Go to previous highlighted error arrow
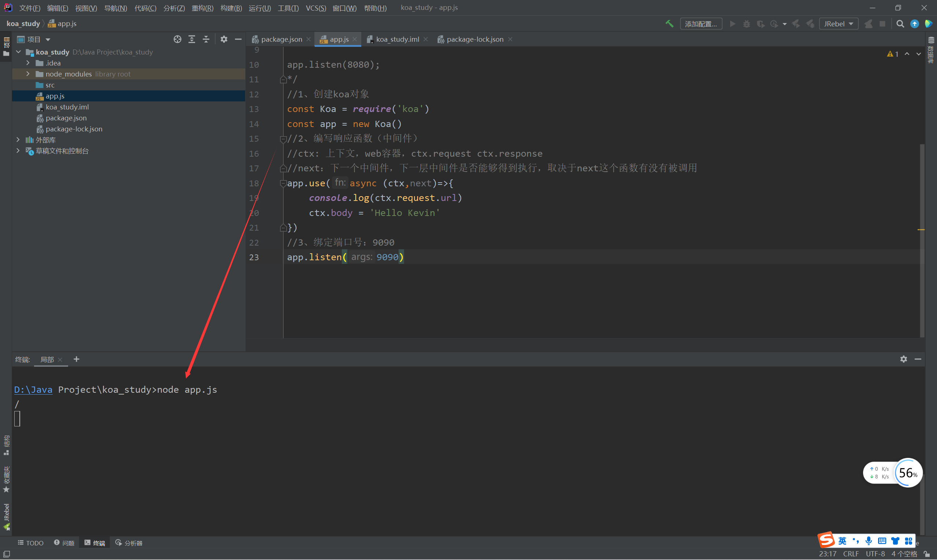 click(x=907, y=54)
